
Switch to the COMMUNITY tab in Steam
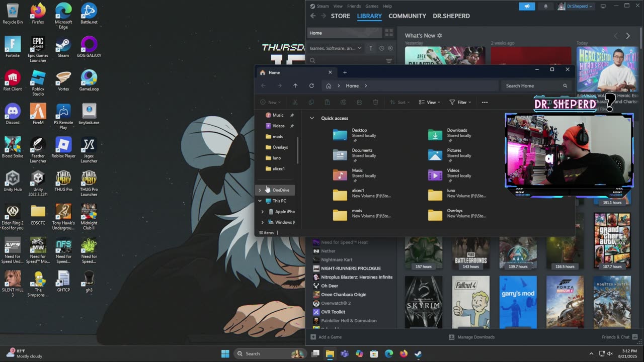tap(407, 16)
